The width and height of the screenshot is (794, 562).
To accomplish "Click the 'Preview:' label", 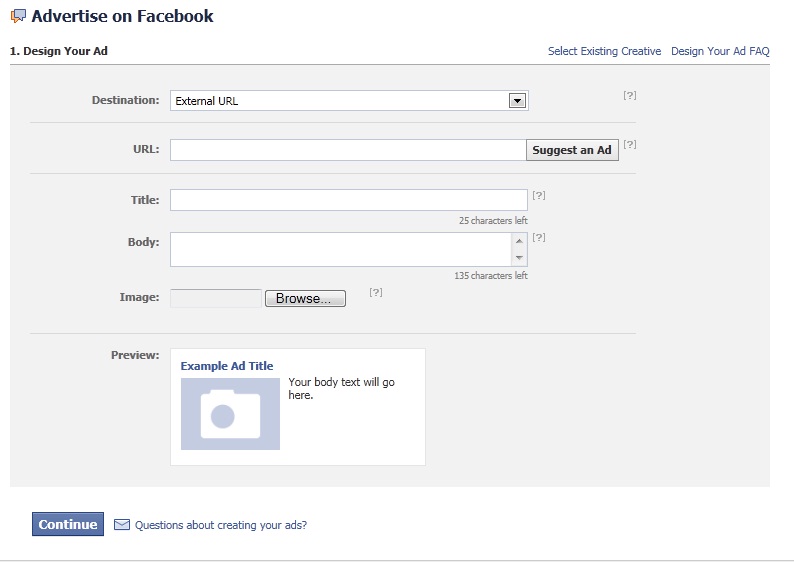I will (x=135, y=355).
